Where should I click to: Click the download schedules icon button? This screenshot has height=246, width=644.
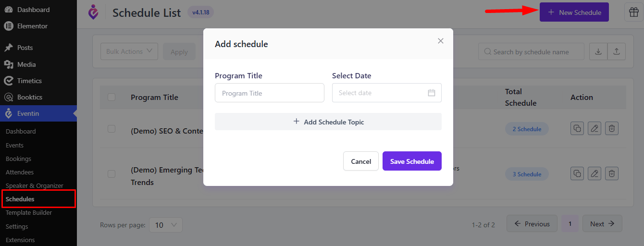pyautogui.click(x=598, y=51)
